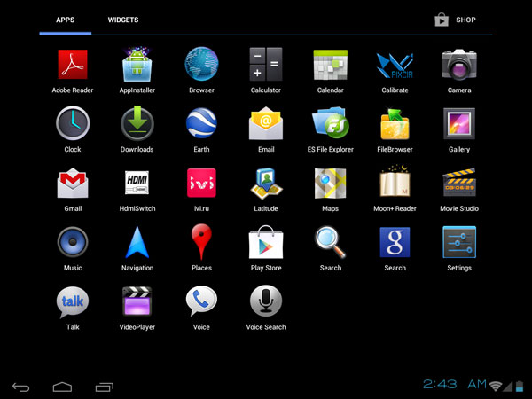
Task: Select the Apps tab
Action: tap(65, 20)
